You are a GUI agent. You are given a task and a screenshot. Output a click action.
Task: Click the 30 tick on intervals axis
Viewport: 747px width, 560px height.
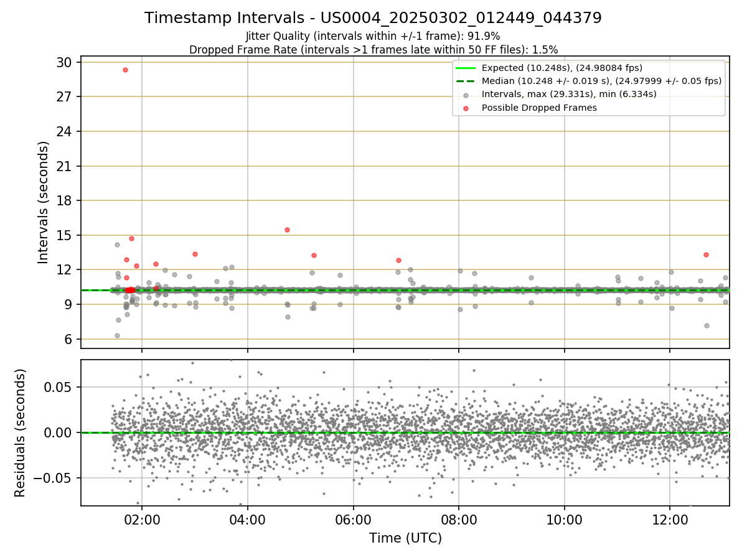(x=63, y=62)
